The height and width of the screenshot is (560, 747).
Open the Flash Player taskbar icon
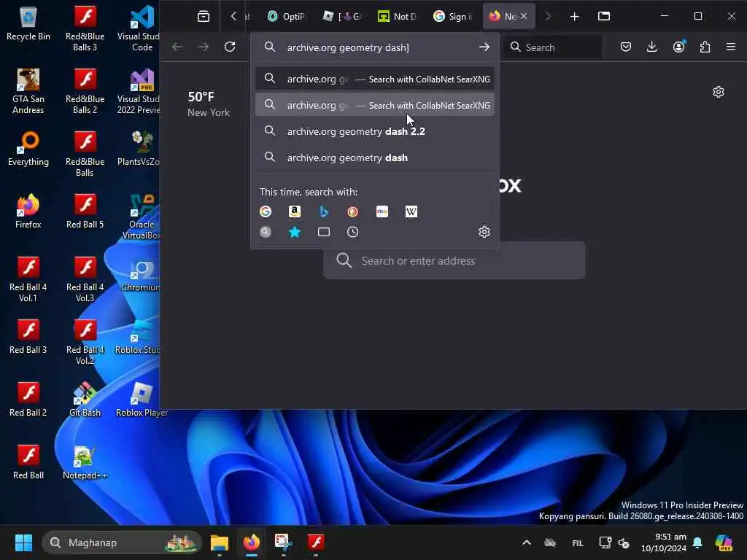tap(315, 542)
